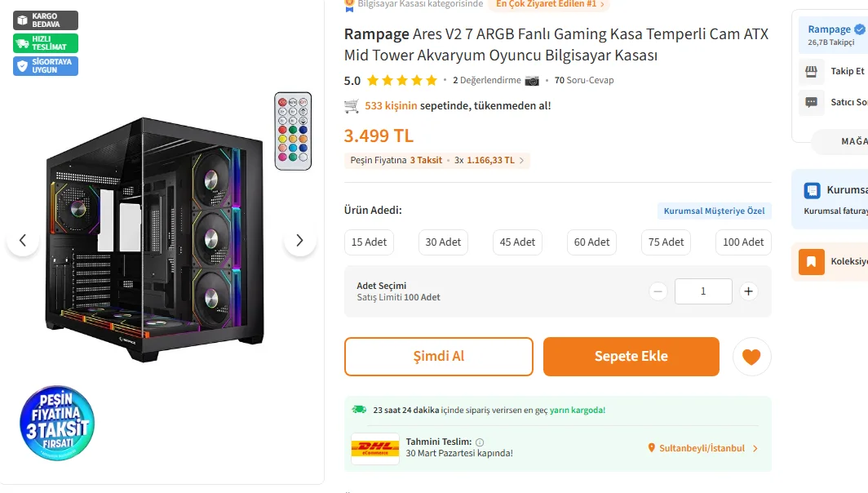Click the Koleksiyon bookmark icon
The image size is (868, 493).
click(x=811, y=262)
